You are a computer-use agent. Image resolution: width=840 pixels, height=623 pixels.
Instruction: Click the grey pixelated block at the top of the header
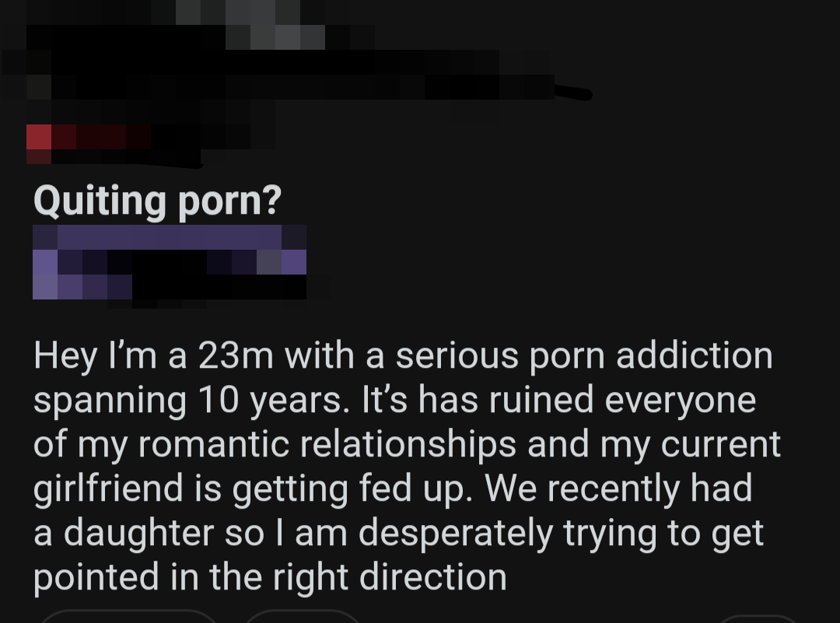(263, 25)
